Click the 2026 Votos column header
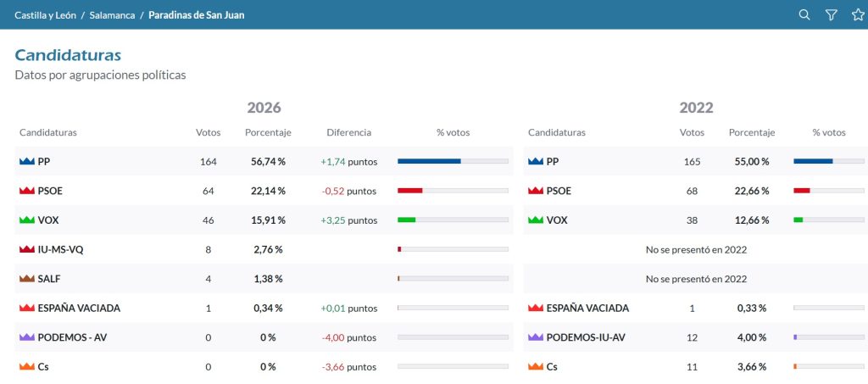This screenshot has width=868, height=384. point(209,133)
